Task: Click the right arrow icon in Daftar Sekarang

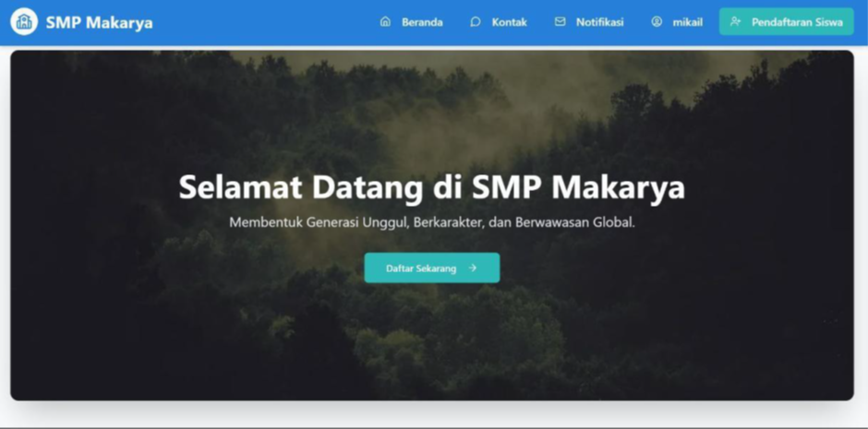Action: [472, 268]
